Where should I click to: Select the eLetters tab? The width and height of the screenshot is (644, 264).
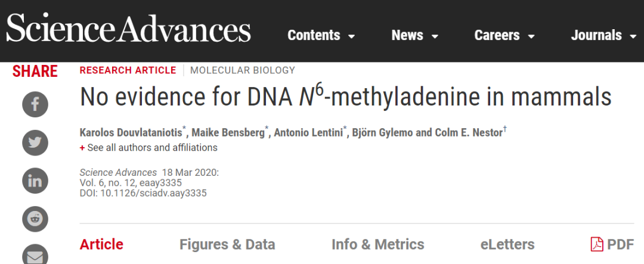(x=507, y=244)
